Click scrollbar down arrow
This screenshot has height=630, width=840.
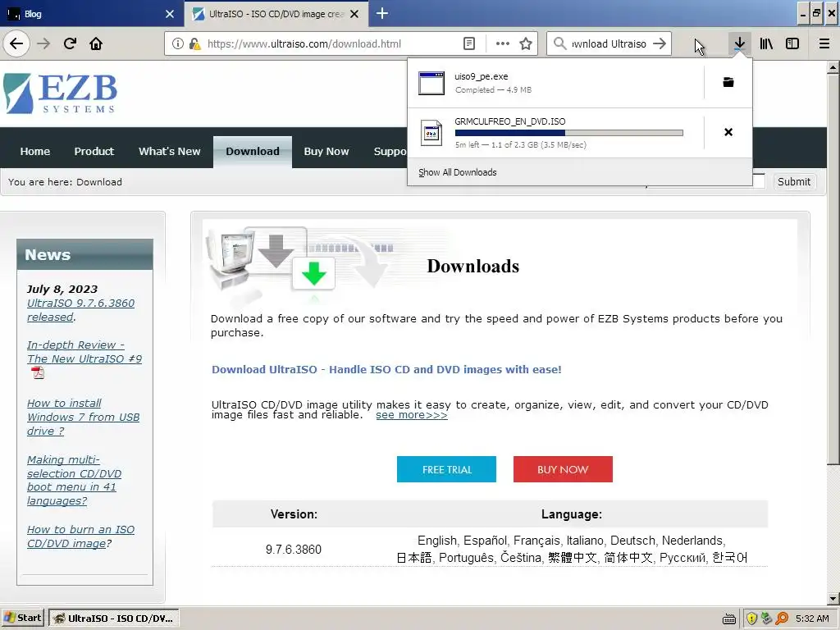(833, 598)
